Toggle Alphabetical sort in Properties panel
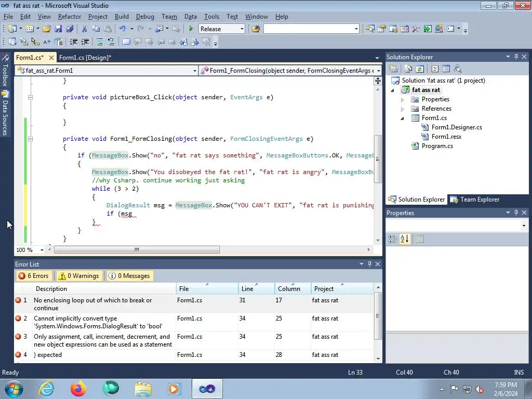Image resolution: width=532 pixels, height=399 pixels. pyautogui.click(x=404, y=239)
